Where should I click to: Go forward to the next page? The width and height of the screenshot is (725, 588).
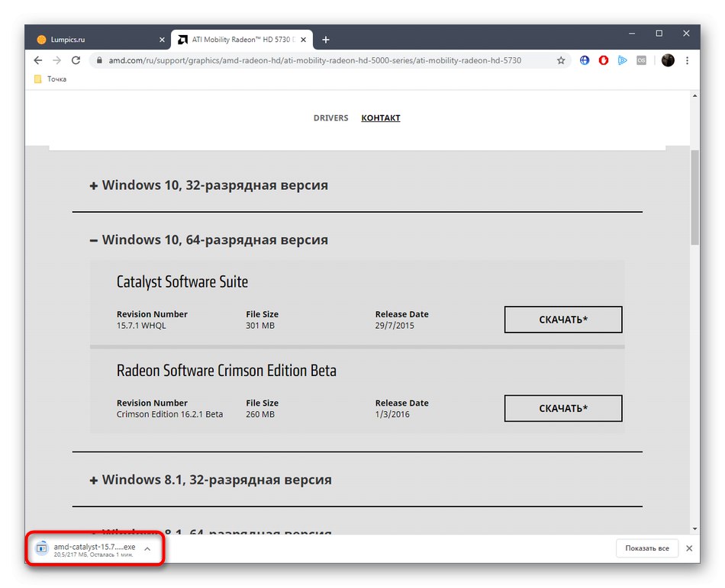click(57, 60)
